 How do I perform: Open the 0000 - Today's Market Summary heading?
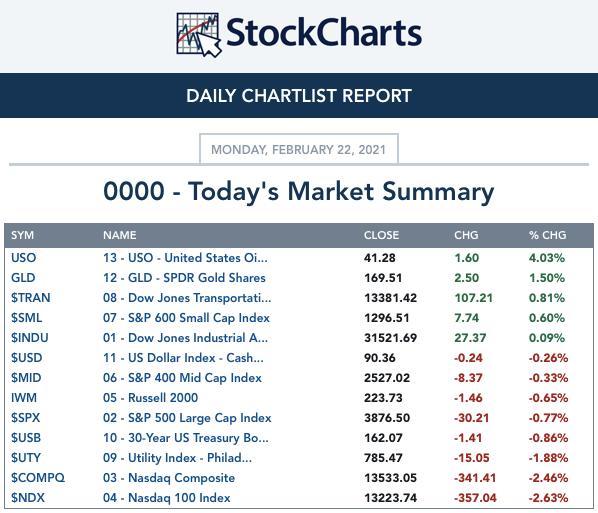point(299,191)
